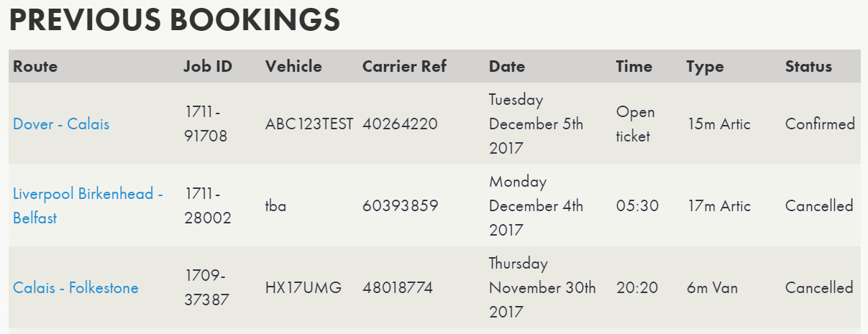Click the Confirmed status cell
This screenshot has width=868, height=334.
(820, 124)
